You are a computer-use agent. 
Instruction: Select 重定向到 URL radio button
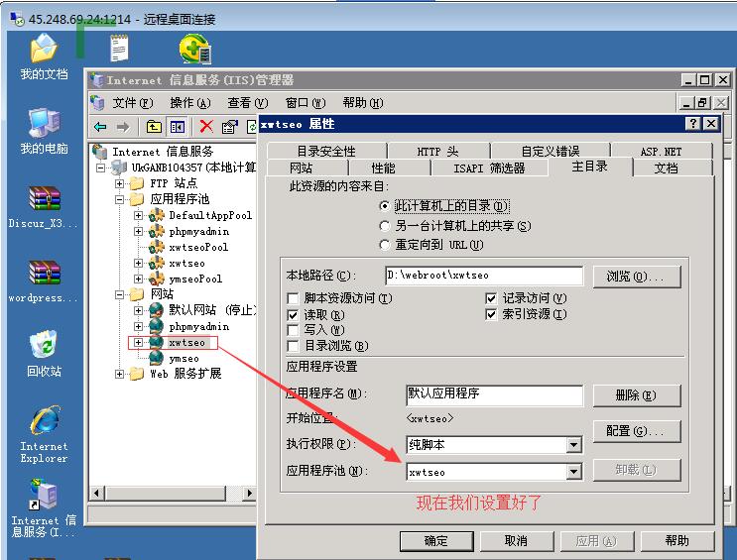[385, 245]
